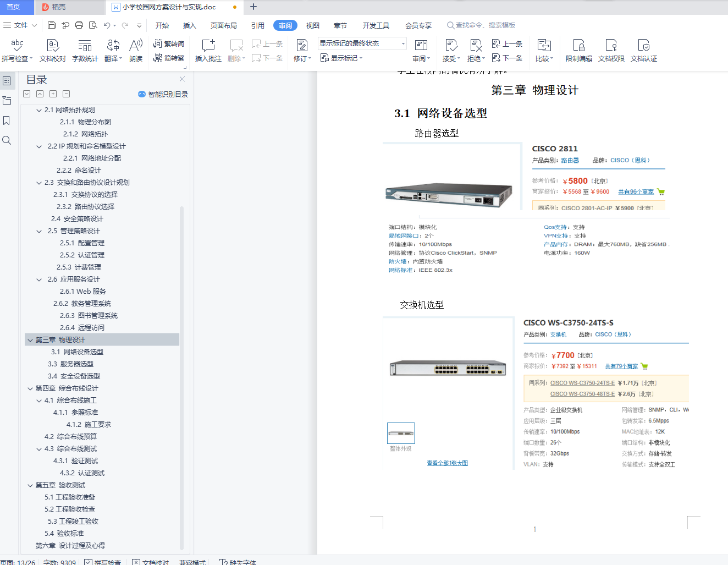The height and width of the screenshot is (565, 728).
Task: Collapse the 第五章 验收测试 chapter node
Action: (x=30, y=485)
